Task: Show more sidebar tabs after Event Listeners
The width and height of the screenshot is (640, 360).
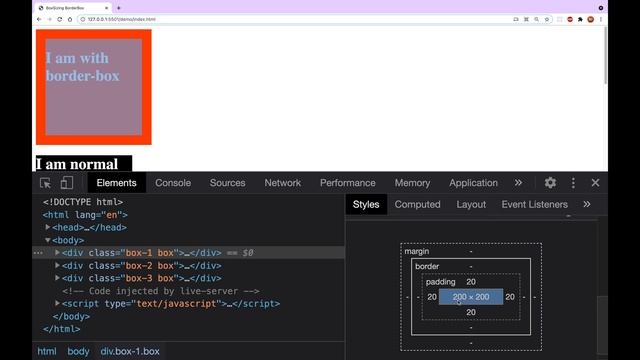Action: pos(587,204)
